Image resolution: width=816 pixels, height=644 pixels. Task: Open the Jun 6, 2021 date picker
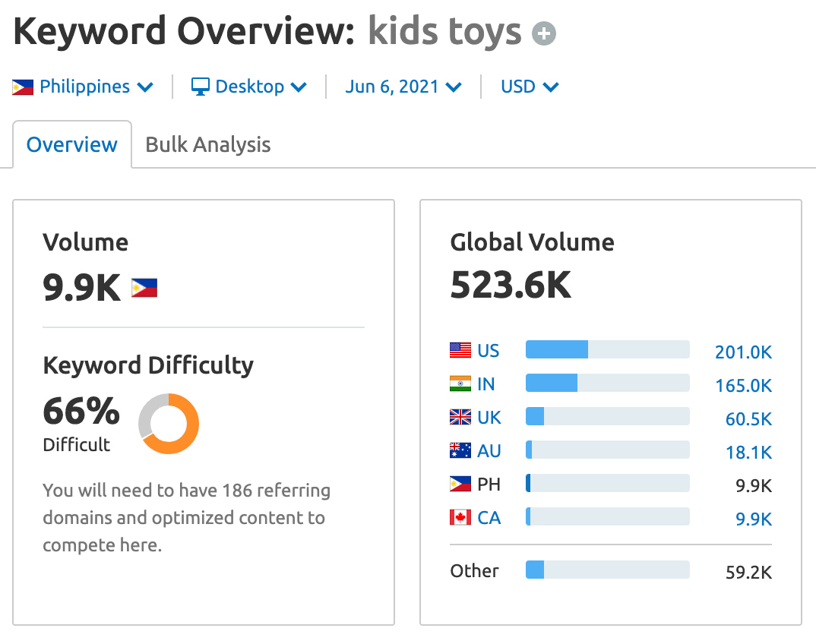pyautogui.click(x=403, y=87)
